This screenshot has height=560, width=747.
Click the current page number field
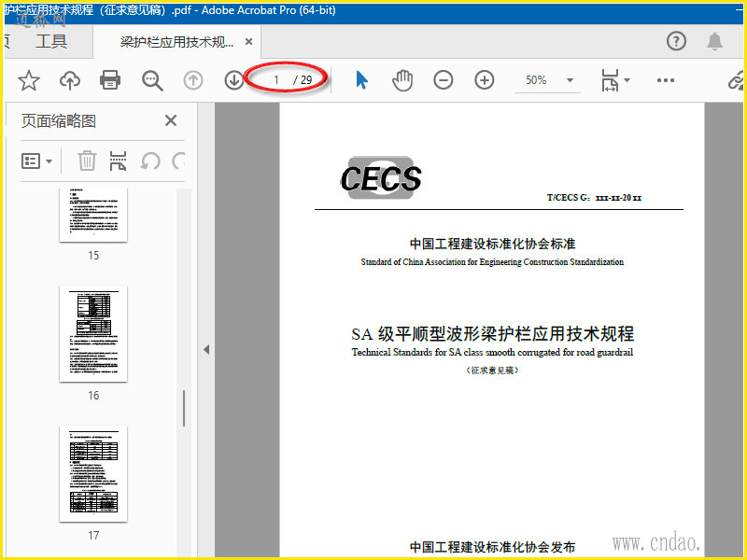(x=275, y=80)
